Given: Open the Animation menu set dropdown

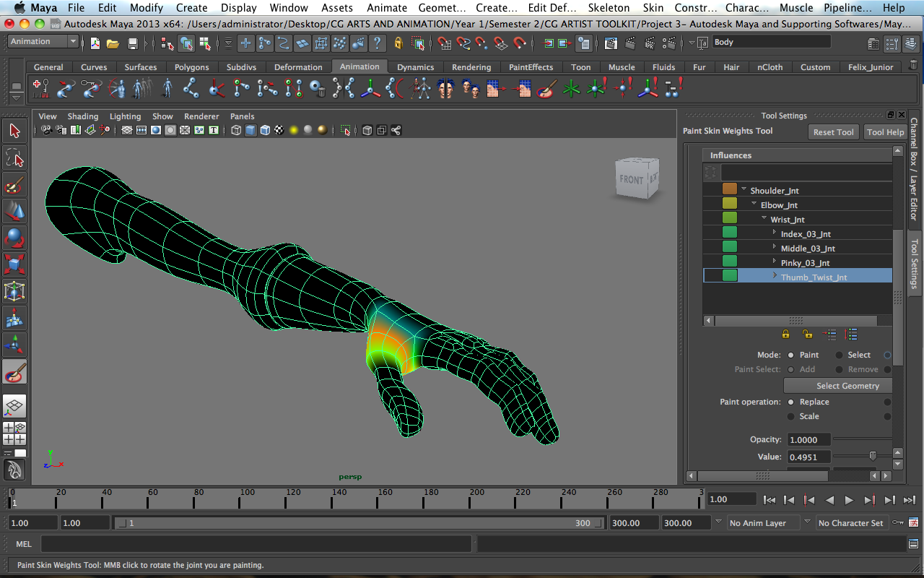Looking at the screenshot, I should 43,42.
